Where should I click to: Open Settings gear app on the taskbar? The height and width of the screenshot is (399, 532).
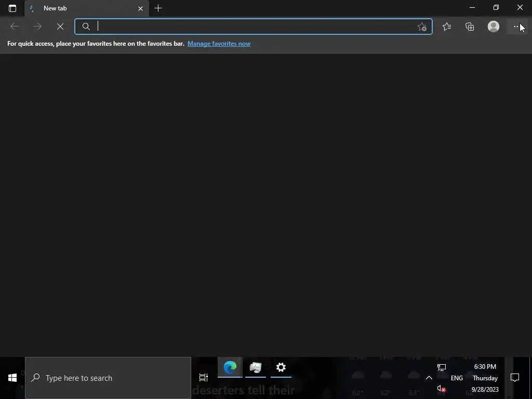point(281,367)
